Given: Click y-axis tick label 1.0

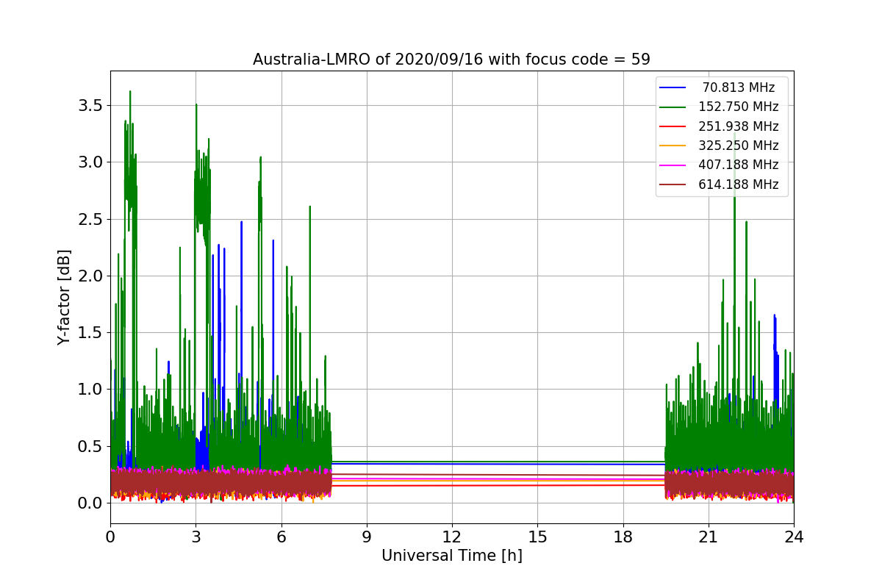Looking at the screenshot, I should pos(89,390).
